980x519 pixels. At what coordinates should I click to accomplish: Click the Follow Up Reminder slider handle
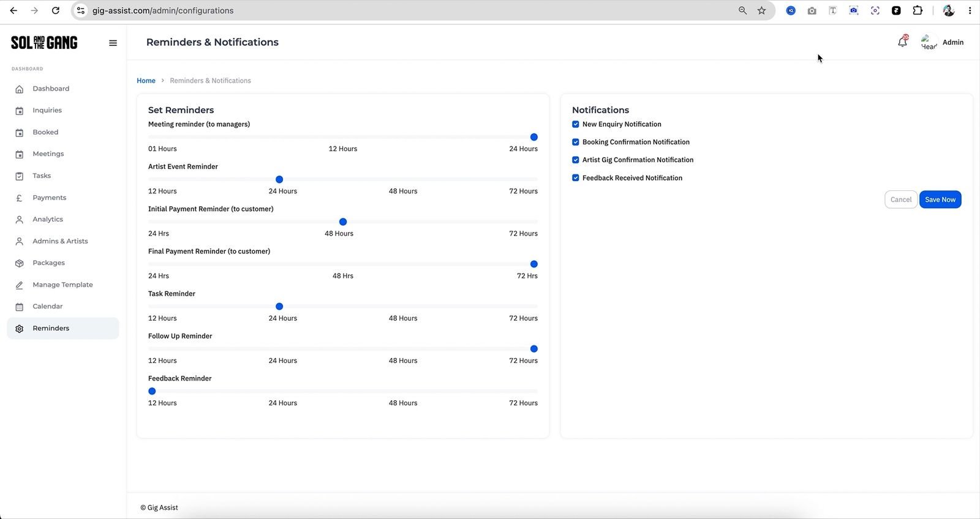pyautogui.click(x=534, y=349)
